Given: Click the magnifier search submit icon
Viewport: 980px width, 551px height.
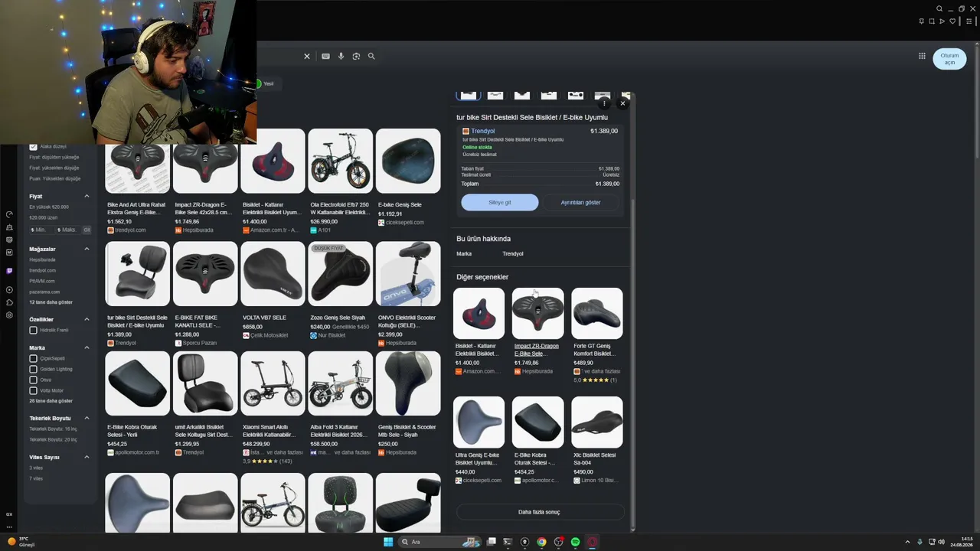Looking at the screenshot, I should [371, 56].
